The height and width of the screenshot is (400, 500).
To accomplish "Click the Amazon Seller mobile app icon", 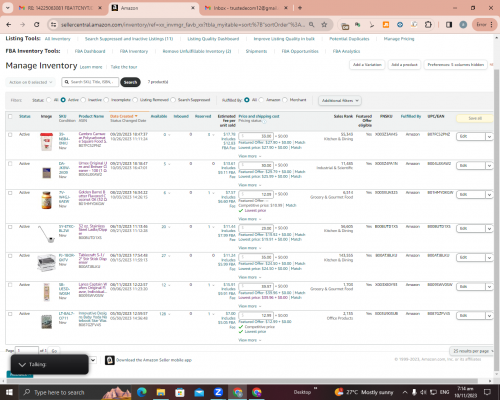I will tap(110, 360).
